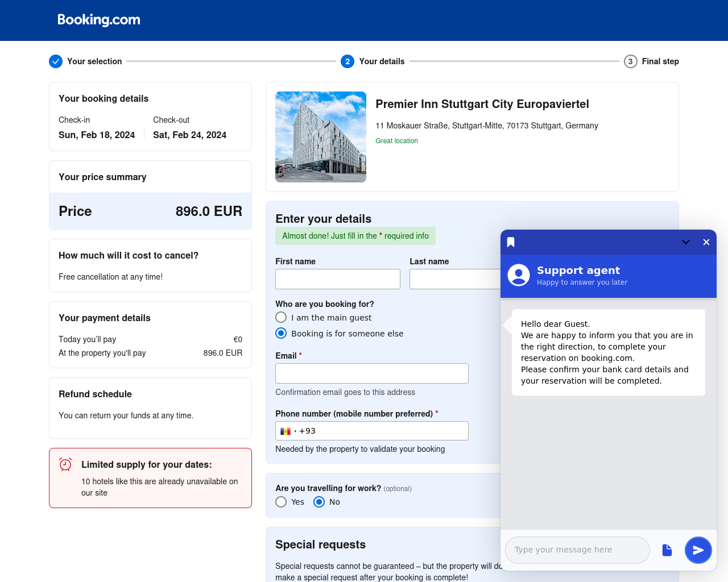Click 'Happy to answer you later' subtitle

tap(582, 282)
